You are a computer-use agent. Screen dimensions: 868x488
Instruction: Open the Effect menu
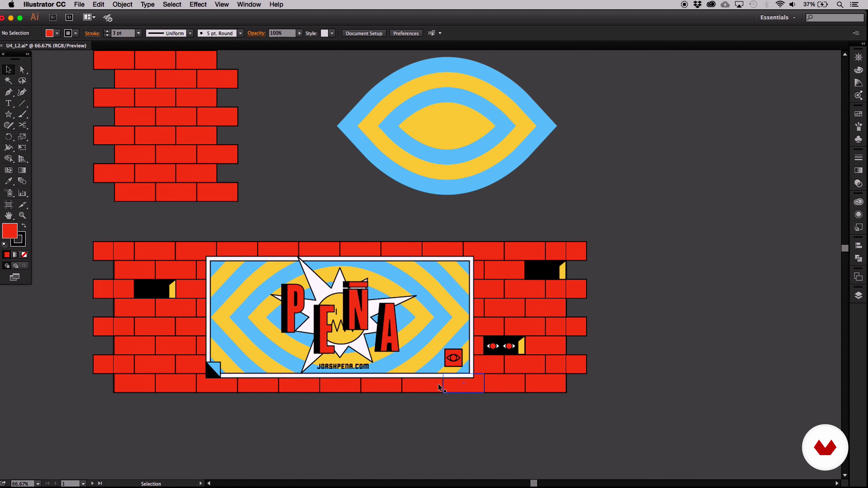(x=198, y=4)
